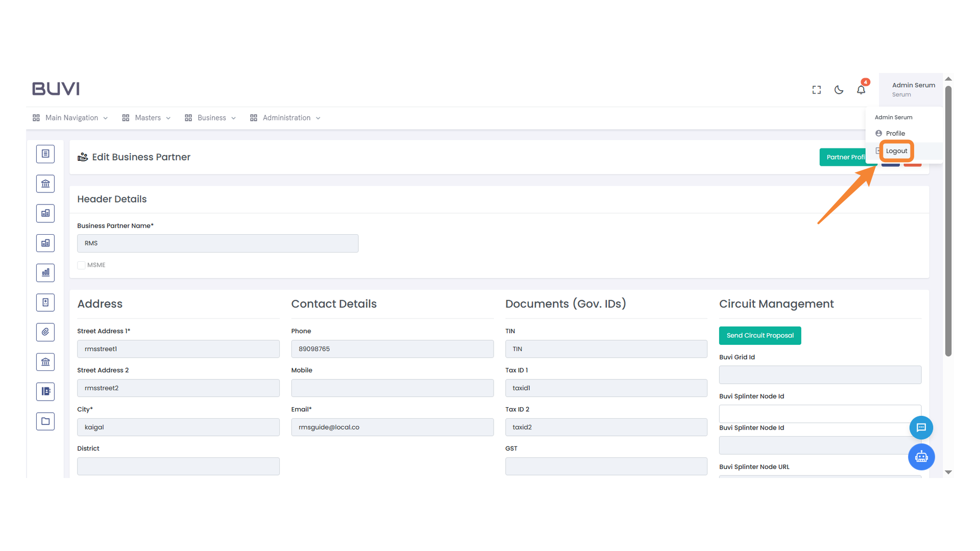Select Profile from user menu
980x551 pixels.
coord(895,133)
